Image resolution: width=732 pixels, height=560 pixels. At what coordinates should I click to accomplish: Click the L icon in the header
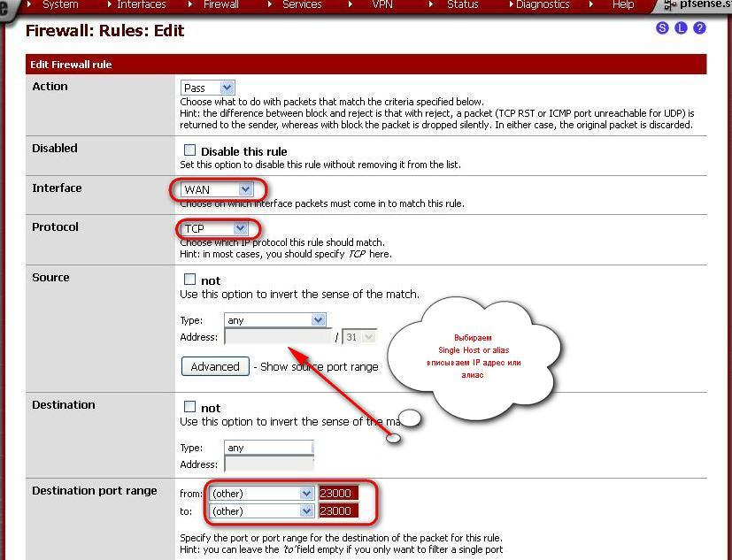pyautogui.click(x=681, y=28)
